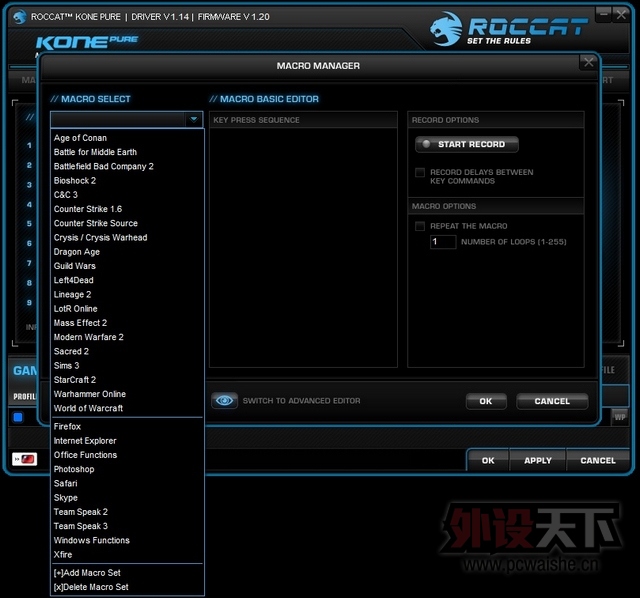Click the Start Record button

467,144
